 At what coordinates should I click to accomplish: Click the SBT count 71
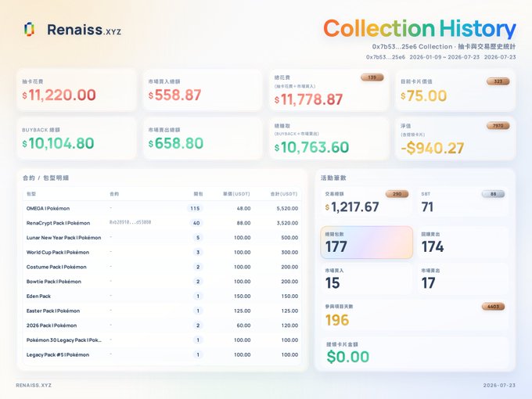(427, 207)
